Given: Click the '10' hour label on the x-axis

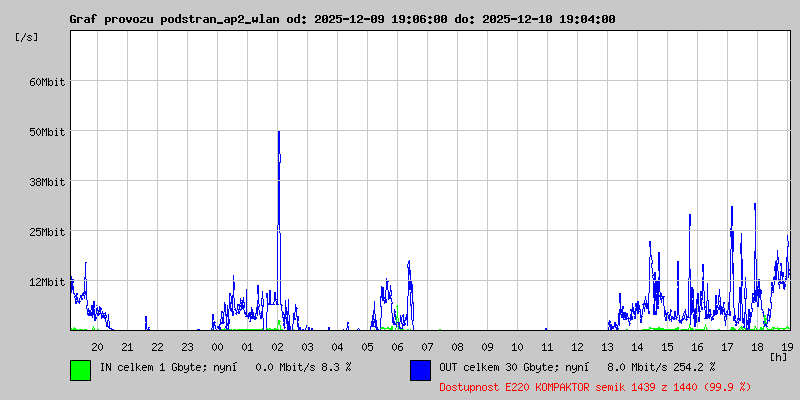Looking at the screenshot, I should coord(517,347).
